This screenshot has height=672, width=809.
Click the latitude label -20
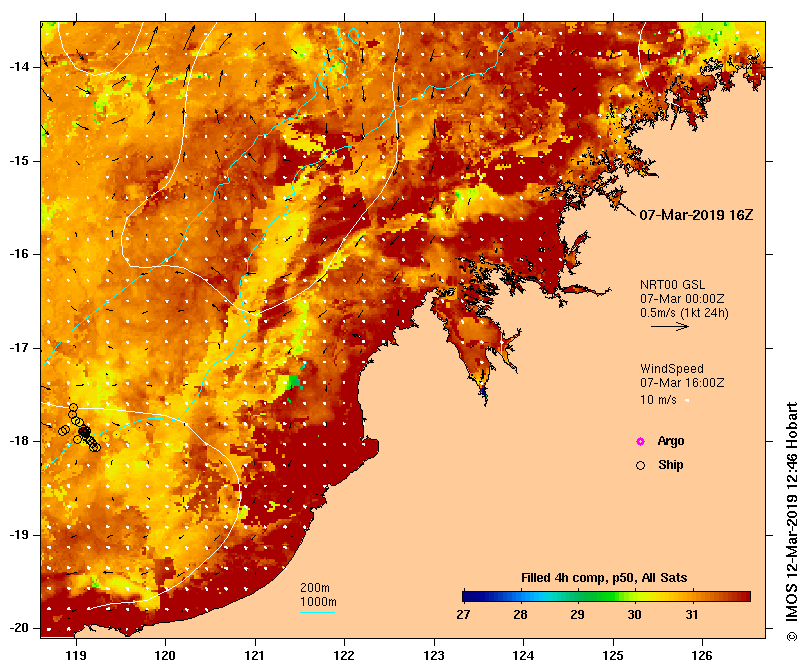click(20, 628)
